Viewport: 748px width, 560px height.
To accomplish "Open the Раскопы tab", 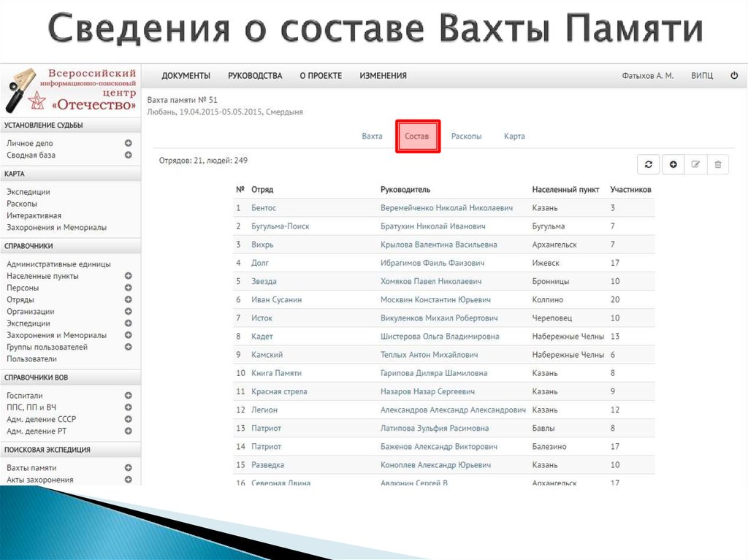I will tap(466, 136).
